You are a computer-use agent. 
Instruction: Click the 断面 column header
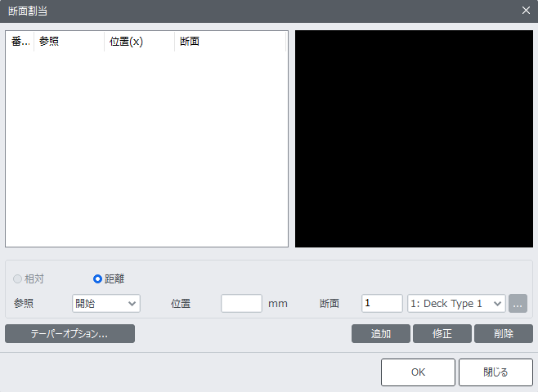tap(231, 42)
